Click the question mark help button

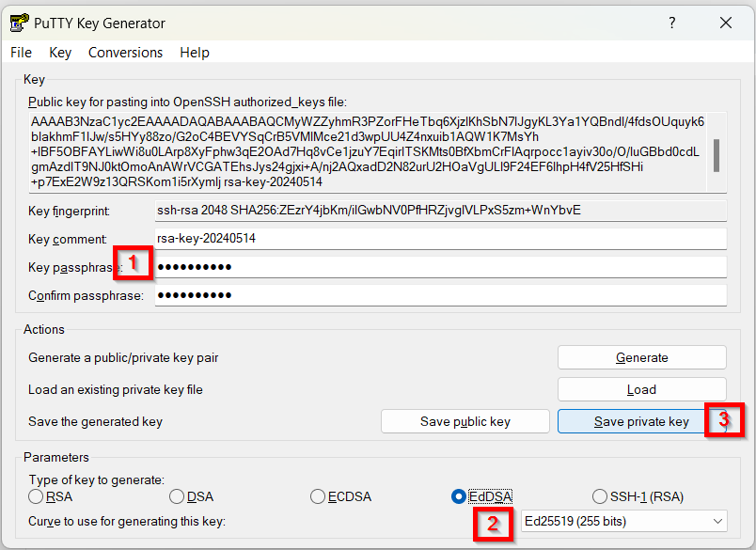pyautogui.click(x=672, y=23)
